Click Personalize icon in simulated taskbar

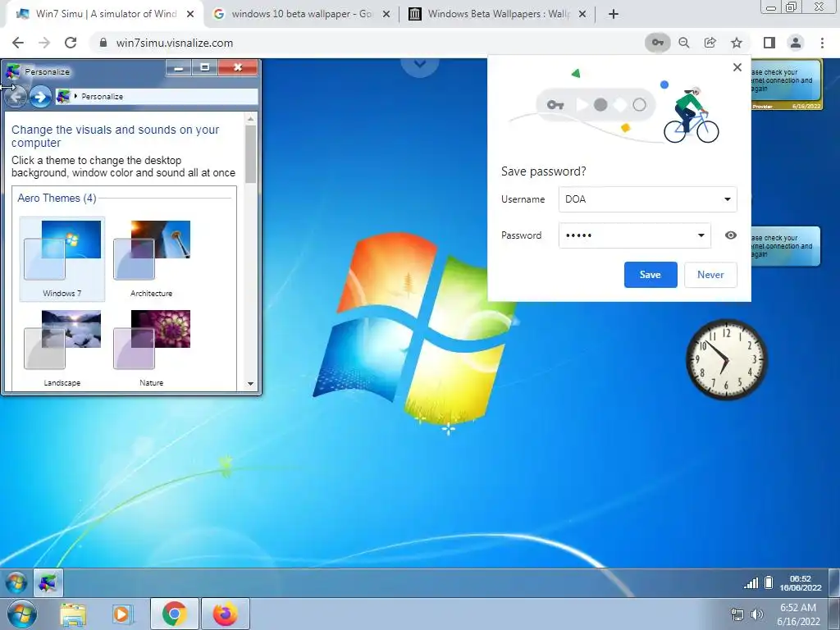pyautogui.click(x=48, y=583)
